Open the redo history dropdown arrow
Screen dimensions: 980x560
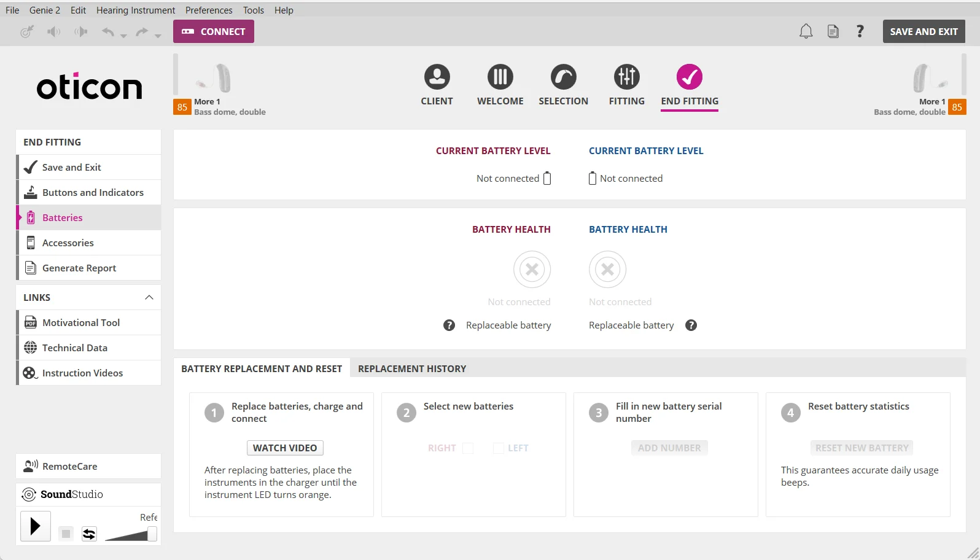click(x=158, y=36)
